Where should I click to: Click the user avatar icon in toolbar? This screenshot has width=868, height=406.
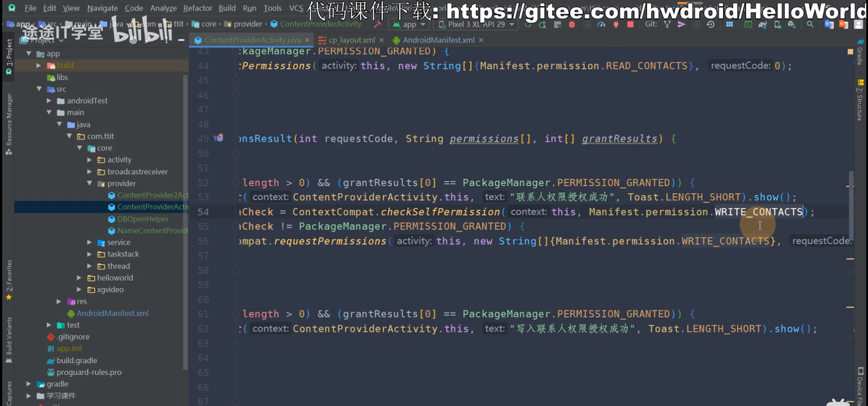858,24
